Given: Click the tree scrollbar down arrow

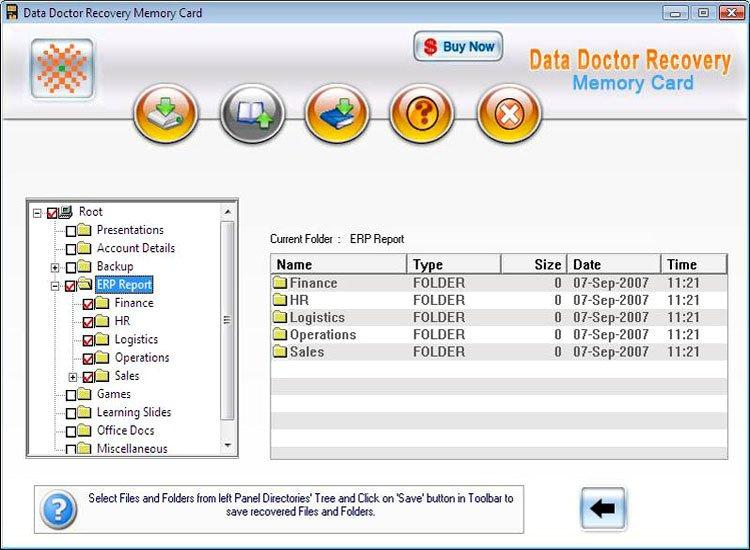Looking at the screenshot, I should (x=228, y=446).
